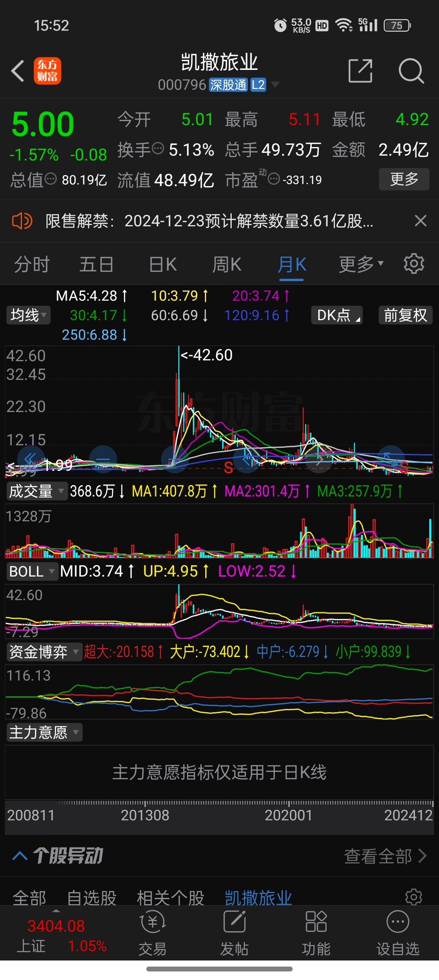Select the 自选股 filter tab

[x=92, y=898]
